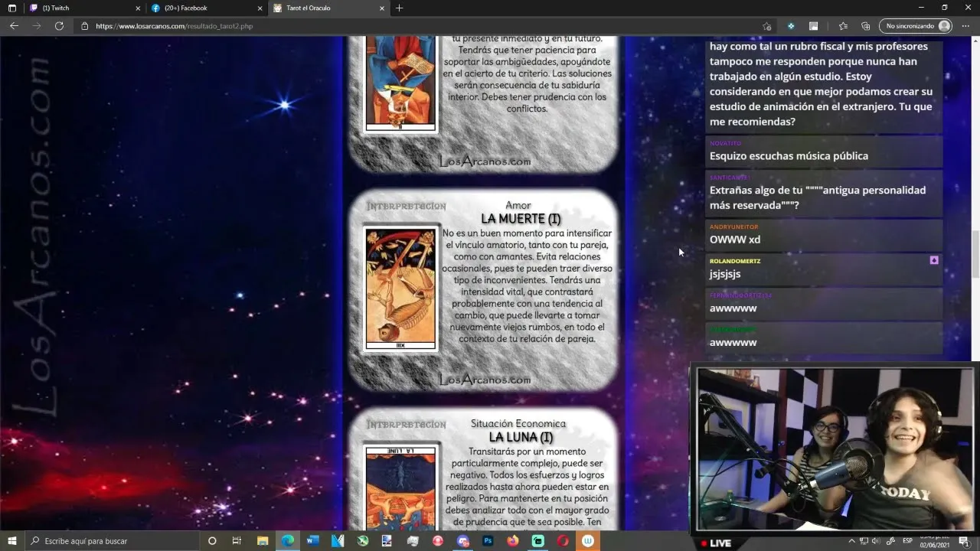This screenshot has width=980, height=551.
Task: Click the Situación Economica label
Action: coord(518,423)
